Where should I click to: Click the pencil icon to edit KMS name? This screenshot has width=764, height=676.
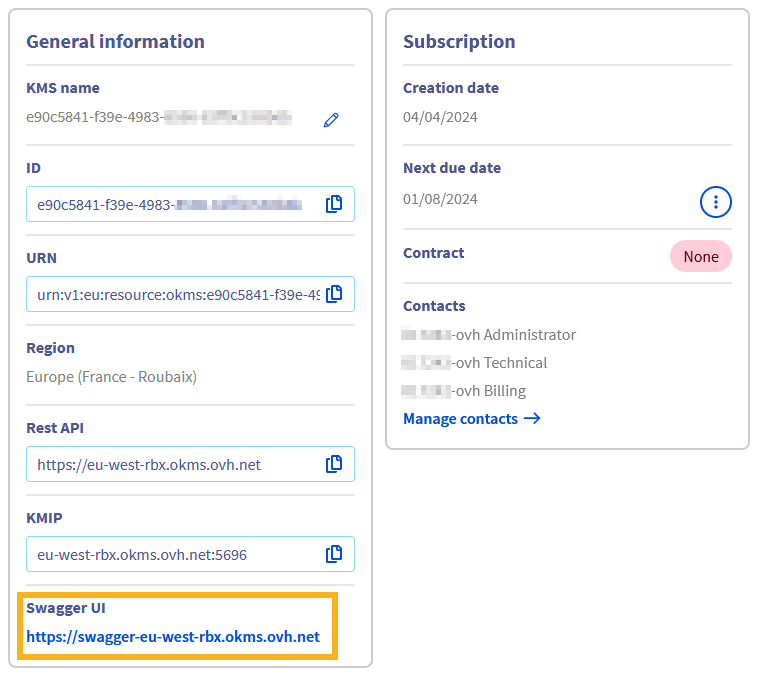coord(331,120)
